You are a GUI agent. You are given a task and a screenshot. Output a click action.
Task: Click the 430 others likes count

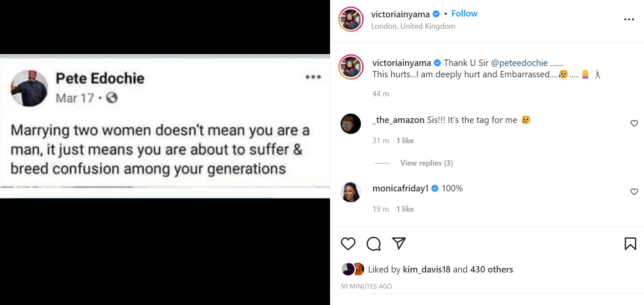tap(491, 269)
